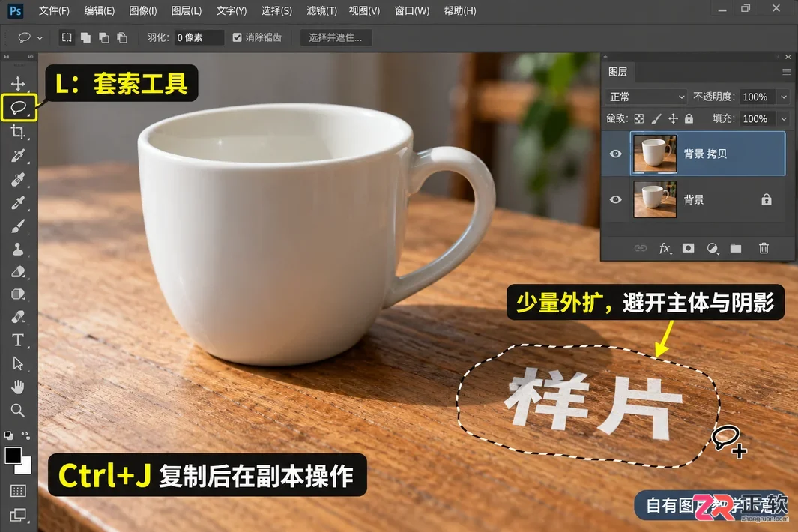Open the 不透明度 opacity slider arrow
The image size is (798, 532).
point(783,97)
